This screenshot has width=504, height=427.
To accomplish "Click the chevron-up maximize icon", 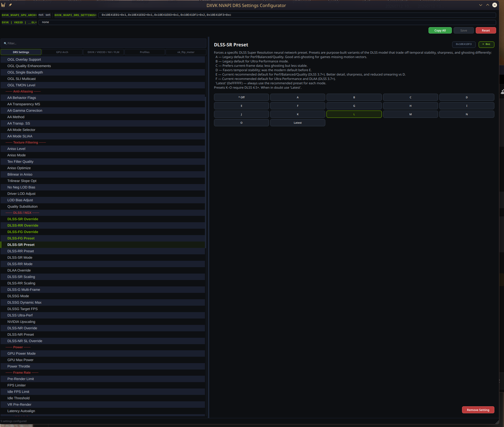I will 488,5.
